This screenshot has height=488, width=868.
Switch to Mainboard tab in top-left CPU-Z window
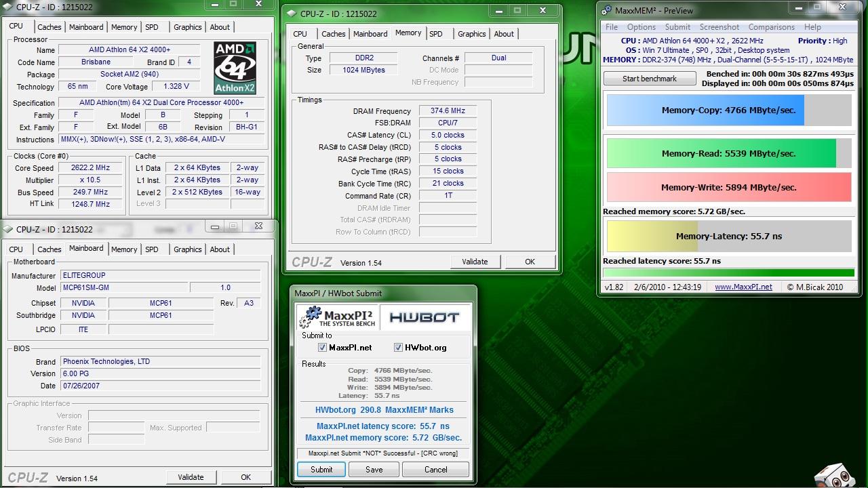point(86,27)
